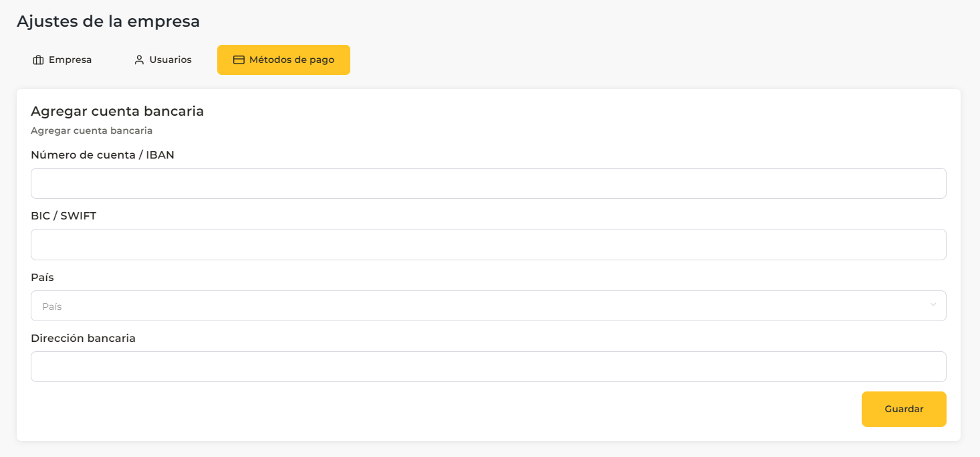Click the small grey Agregar cuenta bancaria subtitle
This screenshot has height=457, width=980.
tap(92, 130)
